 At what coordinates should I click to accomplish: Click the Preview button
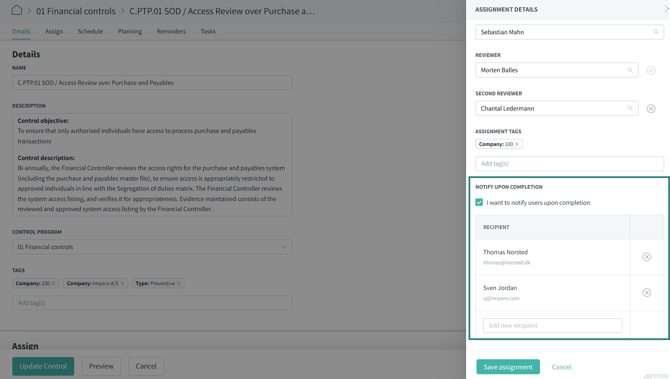tap(101, 366)
